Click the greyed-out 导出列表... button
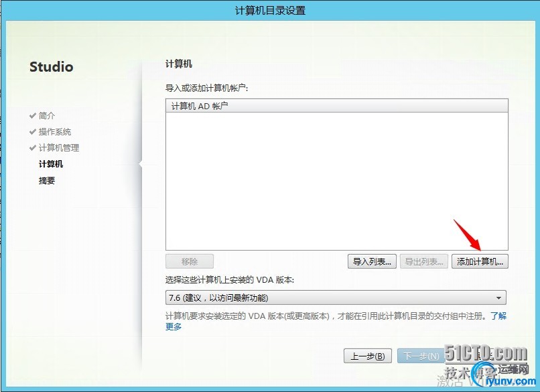 pyautogui.click(x=424, y=261)
